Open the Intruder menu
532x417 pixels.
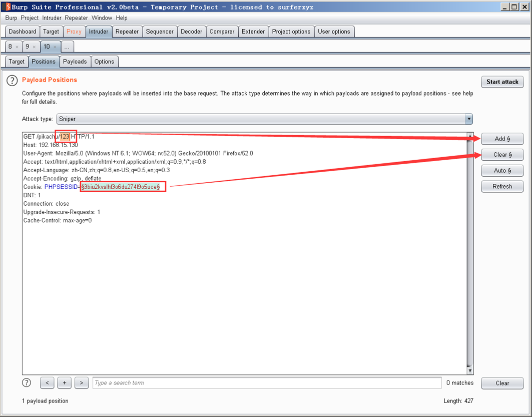pyautogui.click(x=52, y=18)
